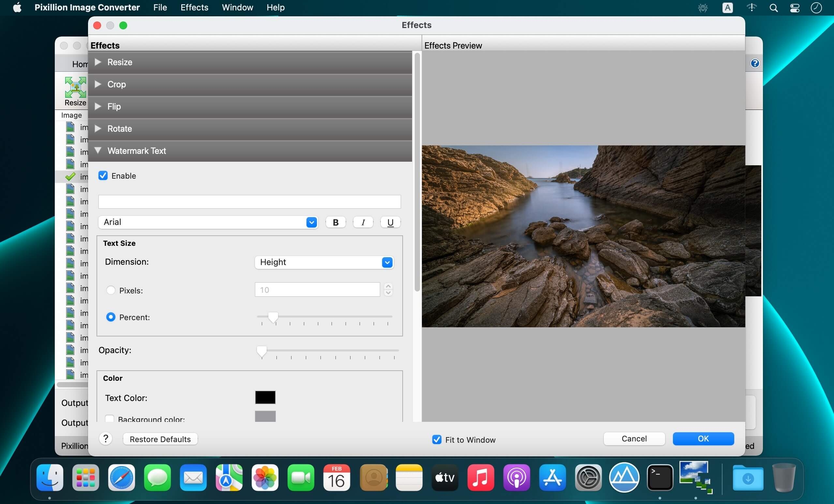Open System Preferences in dock

point(588,478)
